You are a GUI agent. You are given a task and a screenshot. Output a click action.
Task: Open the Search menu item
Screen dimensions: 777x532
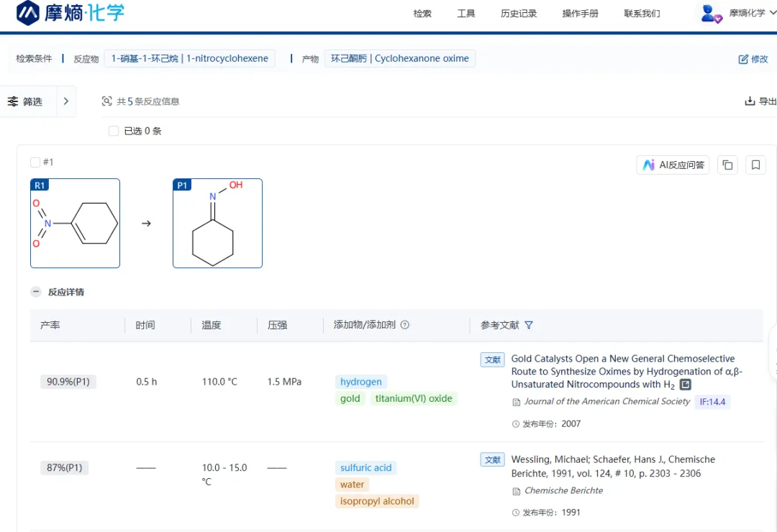[422, 14]
